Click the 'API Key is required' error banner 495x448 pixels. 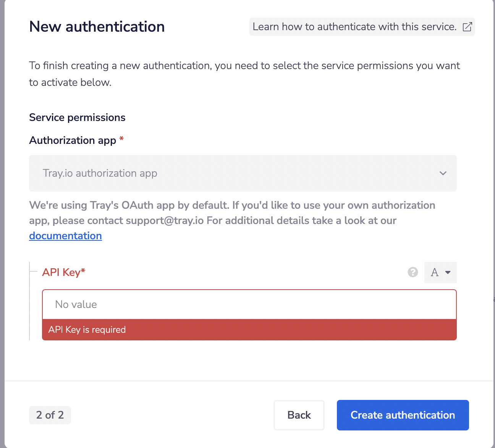[x=249, y=330]
